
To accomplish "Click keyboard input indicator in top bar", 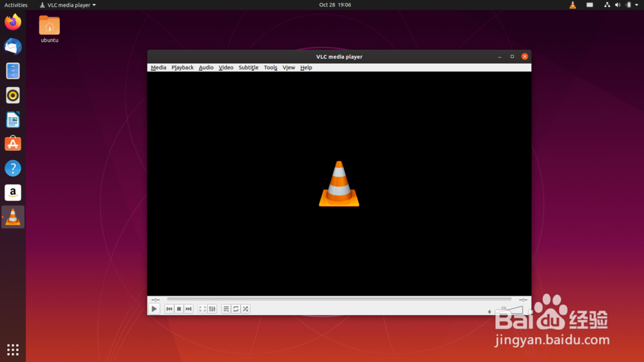I will point(589,5).
